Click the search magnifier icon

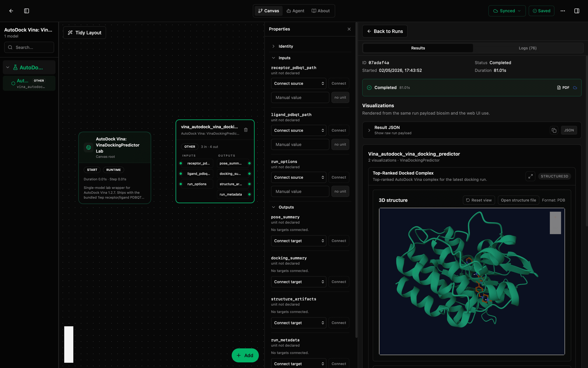10,47
